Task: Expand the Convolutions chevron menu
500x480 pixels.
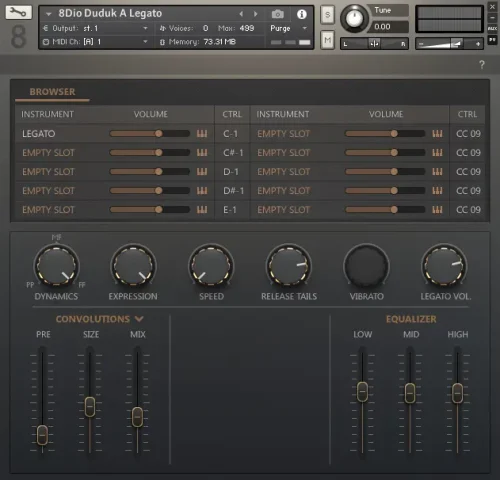Action: click(139, 319)
